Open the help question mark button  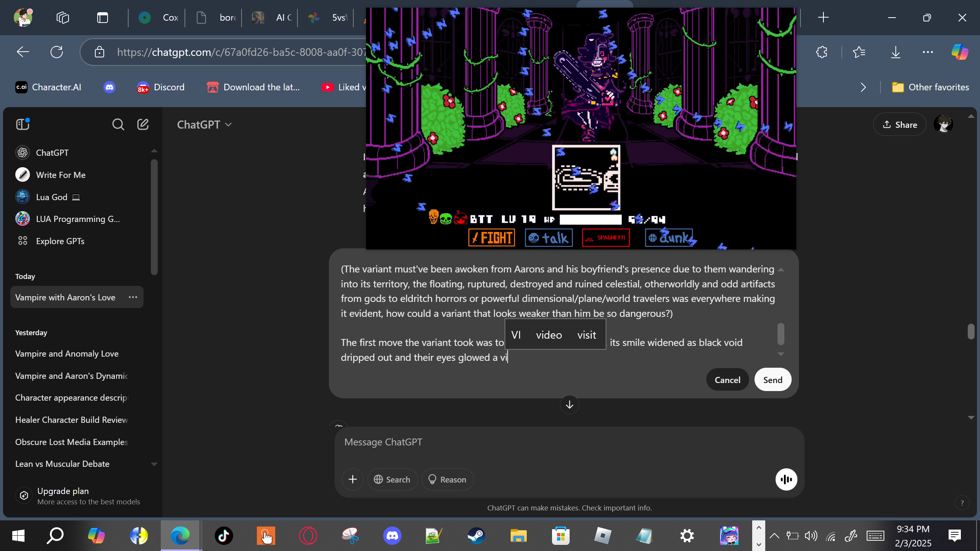pos(962,503)
